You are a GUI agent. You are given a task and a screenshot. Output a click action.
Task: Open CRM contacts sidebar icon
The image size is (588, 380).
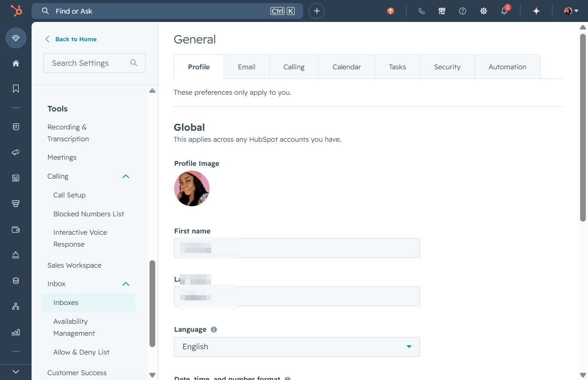click(16, 127)
